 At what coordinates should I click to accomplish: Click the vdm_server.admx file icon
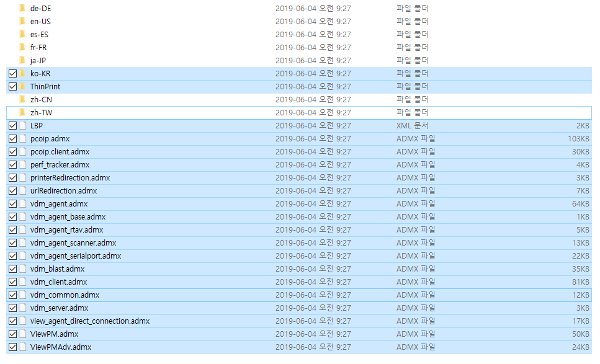23,308
